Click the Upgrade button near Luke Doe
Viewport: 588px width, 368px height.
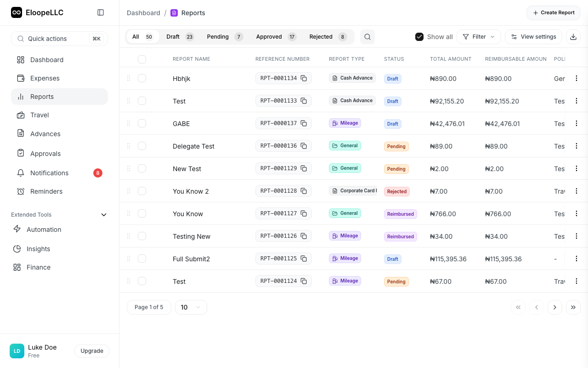(91, 351)
